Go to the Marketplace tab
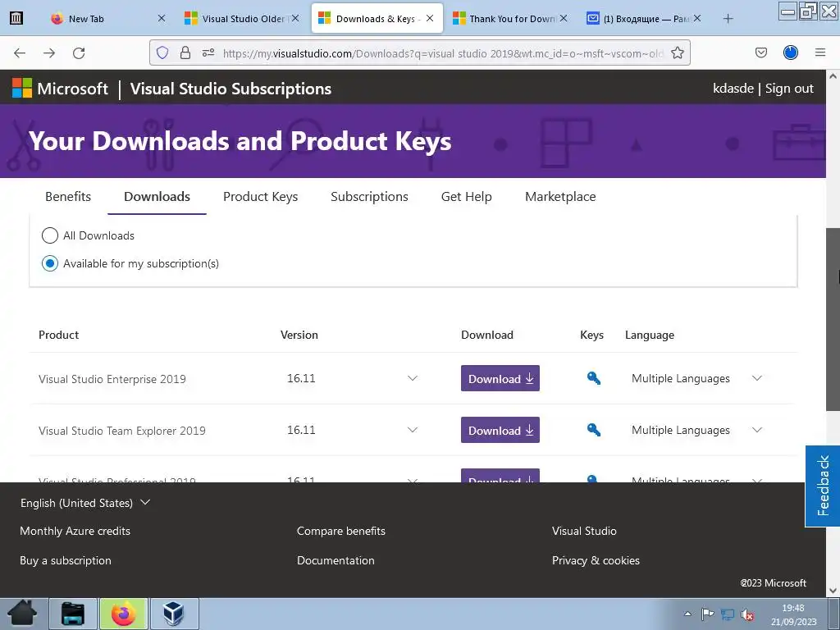The width and height of the screenshot is (840, 630). tap(560, 197)
